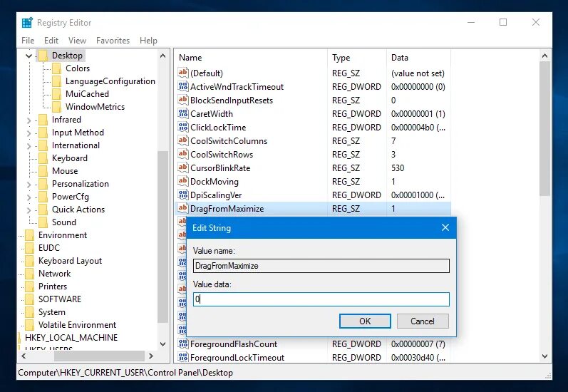
Task: Cancel the Edit String dialog
Action: pyautogui.click(x=423, y=321)
